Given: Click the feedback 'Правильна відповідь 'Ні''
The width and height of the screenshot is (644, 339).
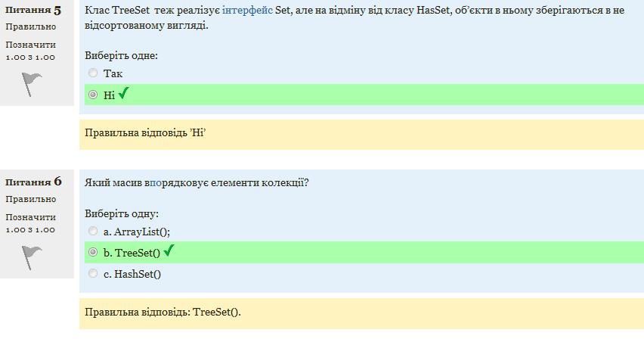Looking at the screenshot, I should point(145,133).
